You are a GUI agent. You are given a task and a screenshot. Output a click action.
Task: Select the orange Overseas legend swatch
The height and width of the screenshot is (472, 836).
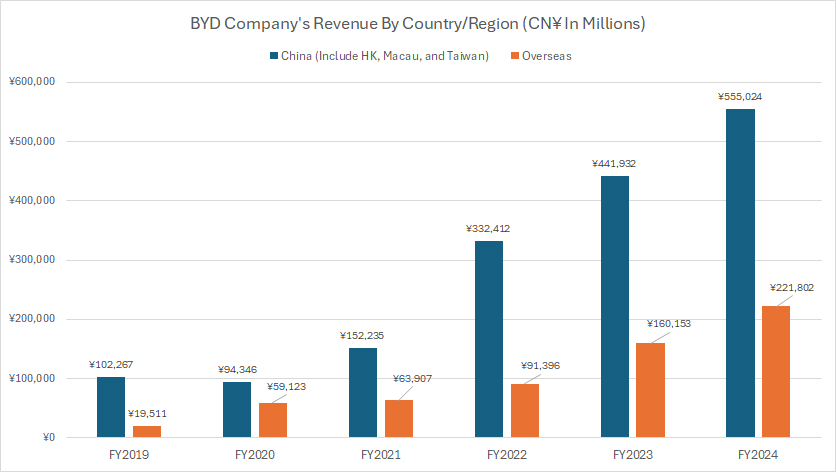515,56
